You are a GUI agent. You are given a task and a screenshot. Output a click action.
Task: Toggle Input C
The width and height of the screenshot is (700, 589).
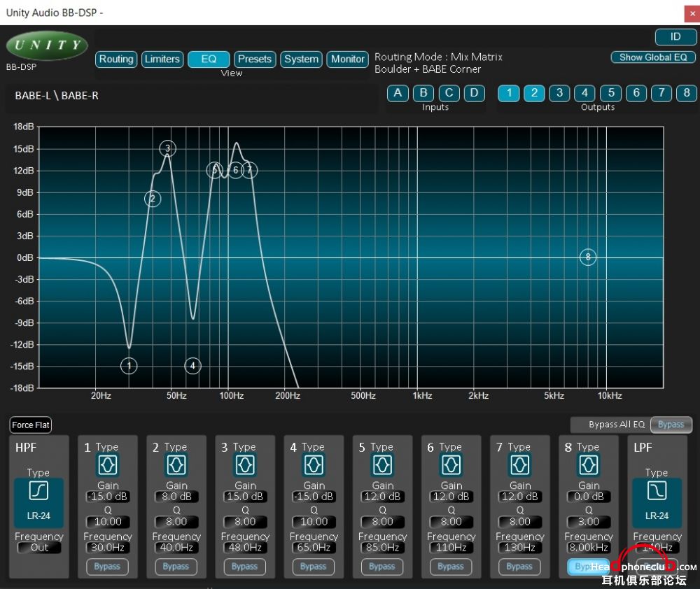pos(449,93)
